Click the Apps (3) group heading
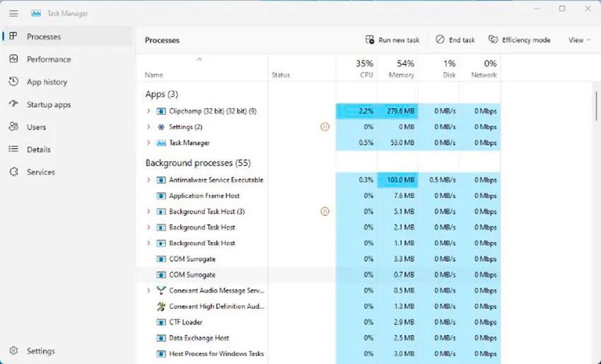 pyautogui.click(x=162, y=94)
